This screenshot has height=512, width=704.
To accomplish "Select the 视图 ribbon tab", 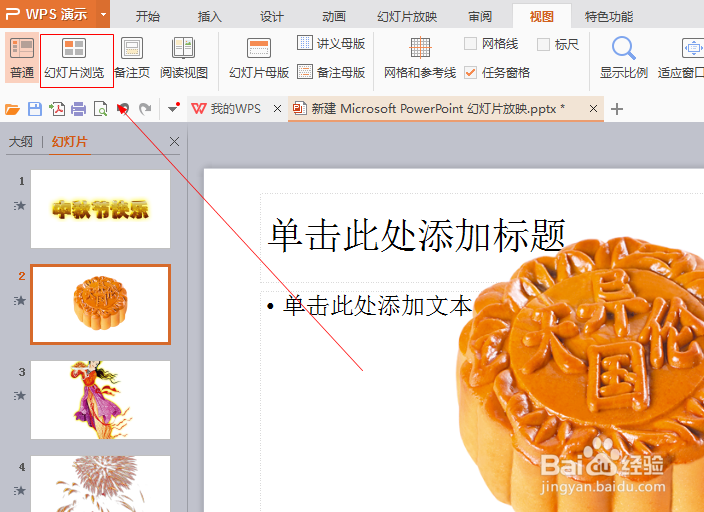I will (x=541, y=17).
